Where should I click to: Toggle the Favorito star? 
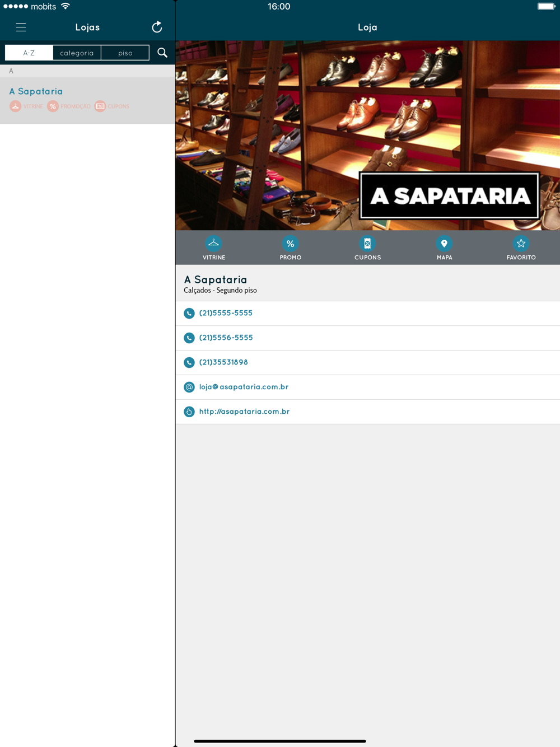click(x=521, y=248)
